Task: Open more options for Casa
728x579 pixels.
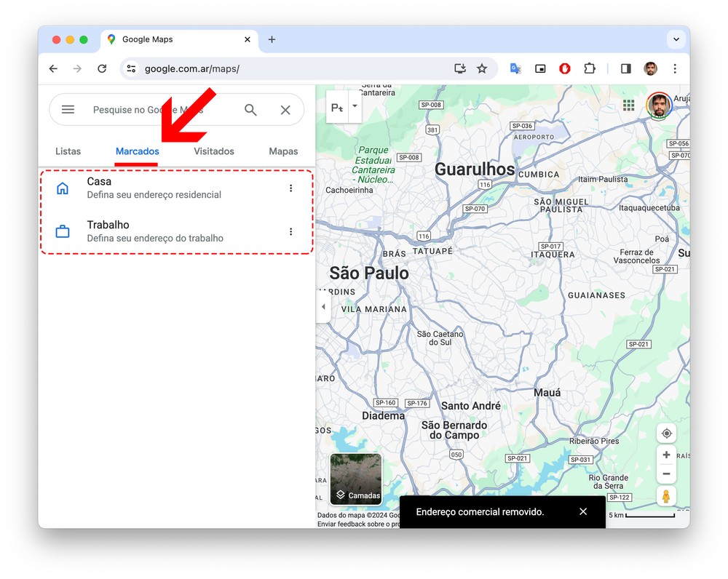Action: pos(290,188)
